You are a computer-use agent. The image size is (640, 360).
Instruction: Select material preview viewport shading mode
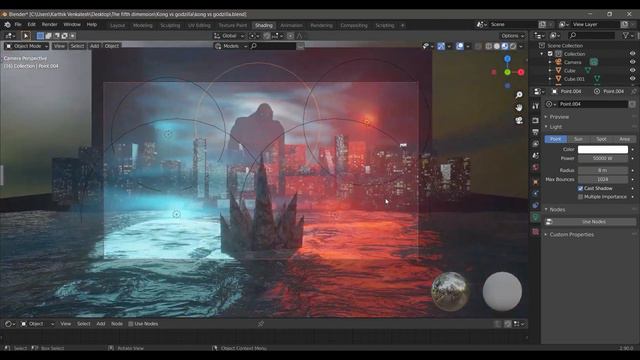pyautogui.click(x=505, y=46)
